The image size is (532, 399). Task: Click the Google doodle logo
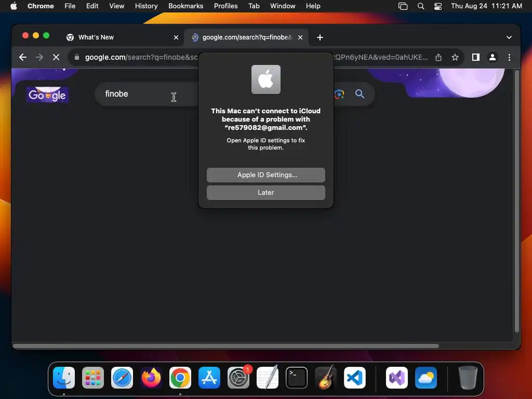(47, 95)
